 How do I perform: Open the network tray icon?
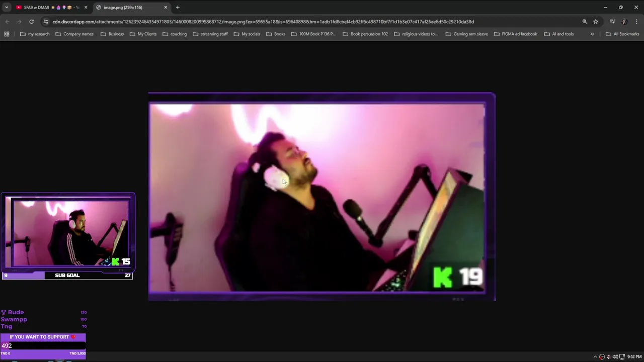point(622,357)
